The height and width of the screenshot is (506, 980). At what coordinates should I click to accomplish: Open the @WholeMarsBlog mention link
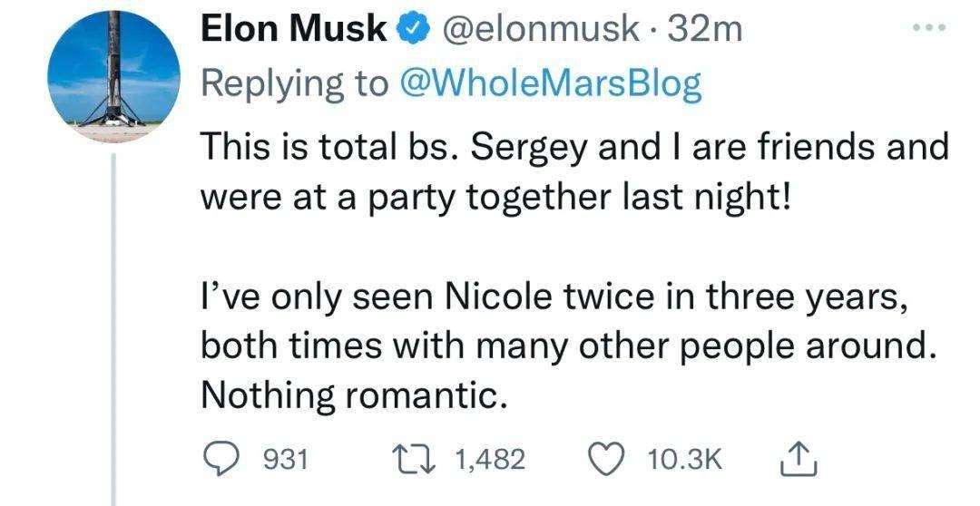[x=550, y=83]
